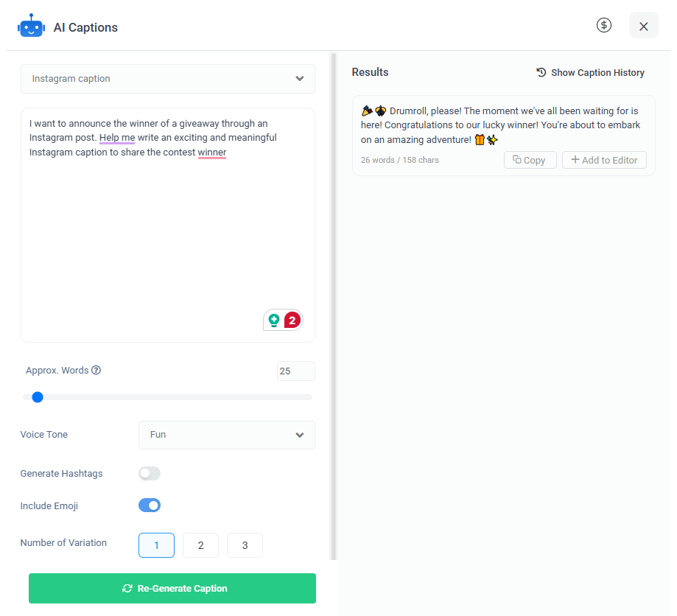Click the AI Captions robot logo
677x616 pixels.
pyautogui.click(x=31, y=26)
